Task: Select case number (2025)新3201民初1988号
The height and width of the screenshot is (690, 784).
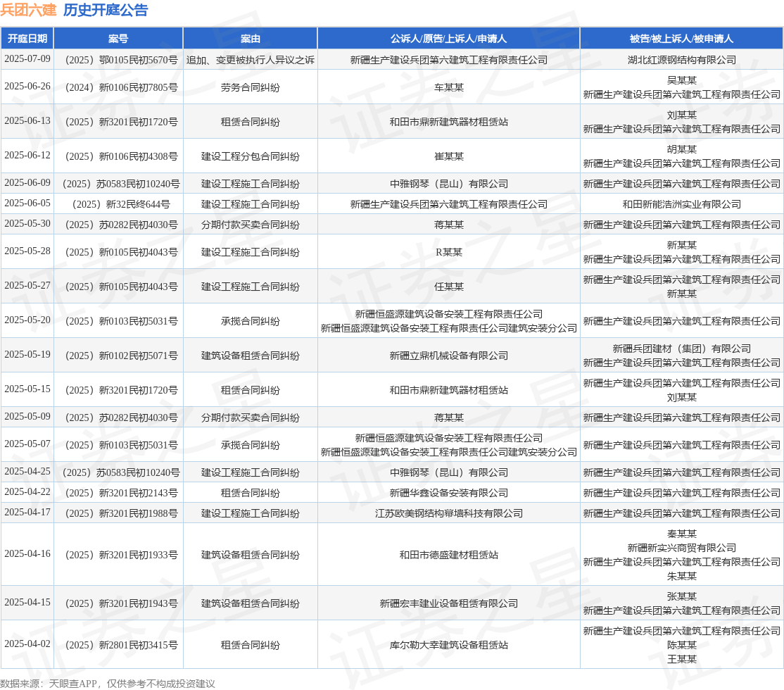Action: coord(121,514)
